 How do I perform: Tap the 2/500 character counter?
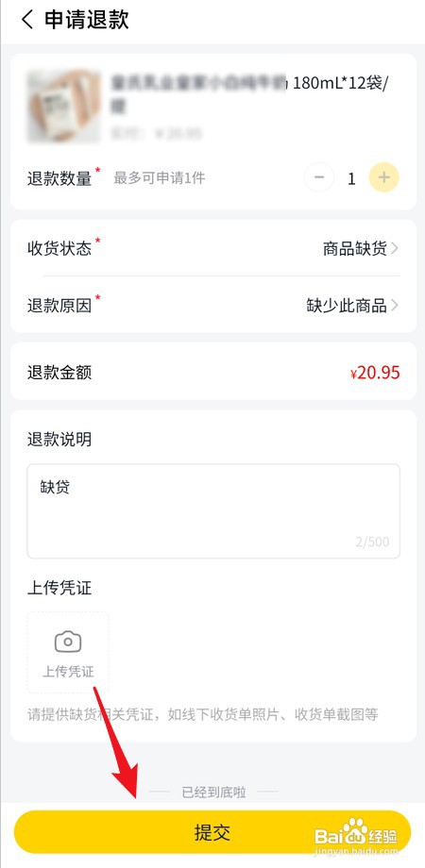[x=372, y=542]
